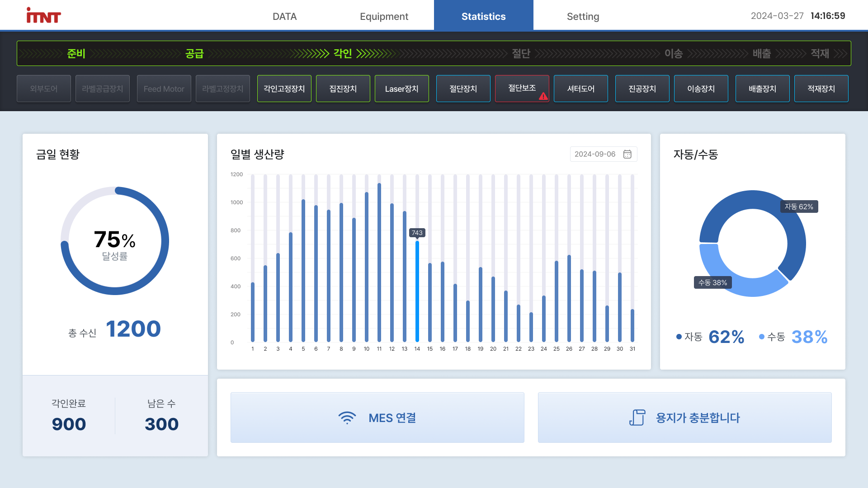The height and width of the screenshot is (488, 868).
Task: Open the 2024-09-06 date picker
Action: pos(595,154)
